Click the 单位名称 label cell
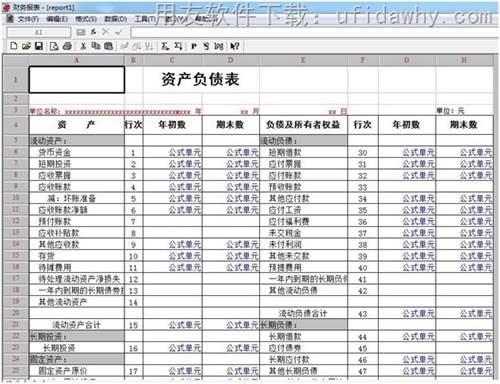Image resolution: width=500 pixels, height=384 pixels. coord(45,111)
